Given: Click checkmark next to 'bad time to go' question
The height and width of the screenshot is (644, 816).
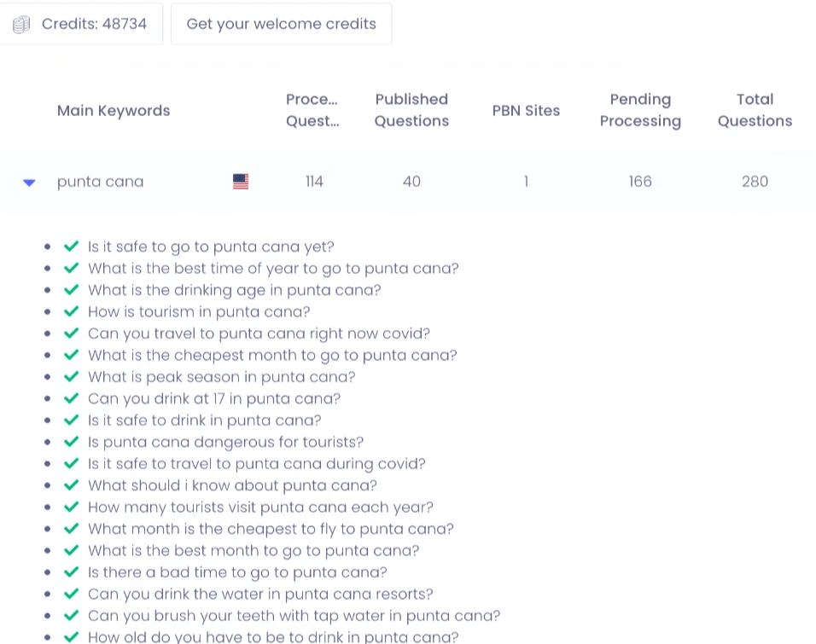Looking at the screenshot, I should point(72,572).
